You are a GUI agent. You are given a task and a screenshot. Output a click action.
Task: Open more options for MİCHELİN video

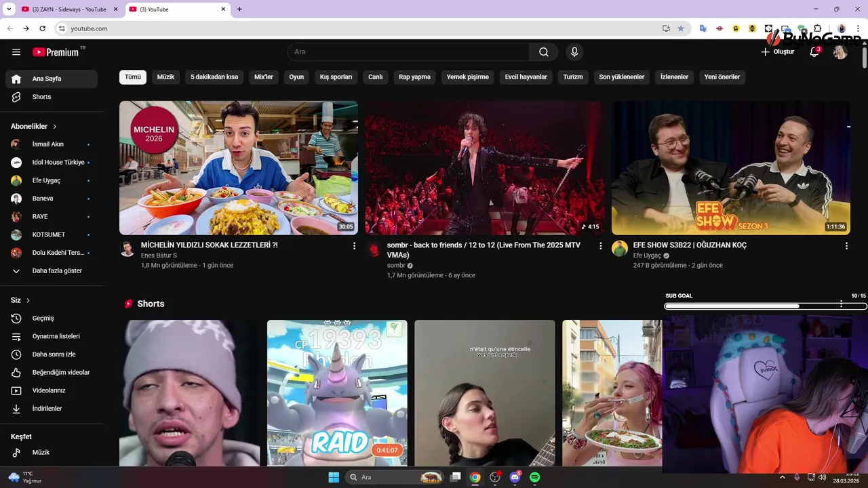coord(354,246)
